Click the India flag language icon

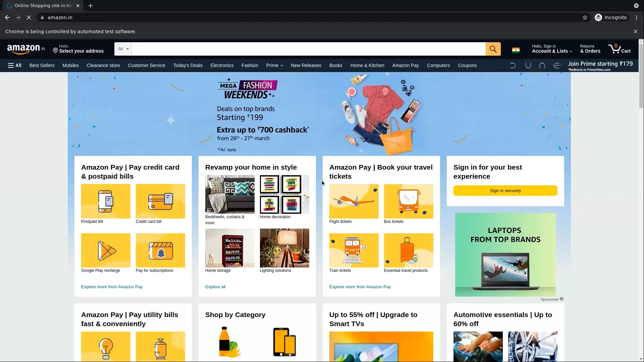tap(516, 50)
